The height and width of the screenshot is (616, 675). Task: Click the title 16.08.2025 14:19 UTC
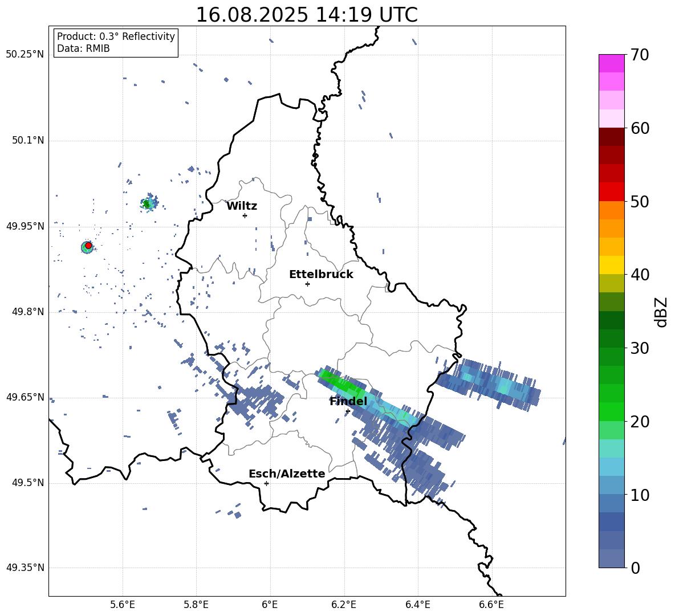coord(307,15)
